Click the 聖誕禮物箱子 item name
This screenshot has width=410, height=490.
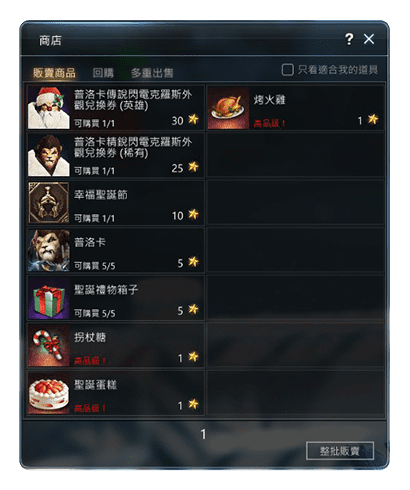106,290
